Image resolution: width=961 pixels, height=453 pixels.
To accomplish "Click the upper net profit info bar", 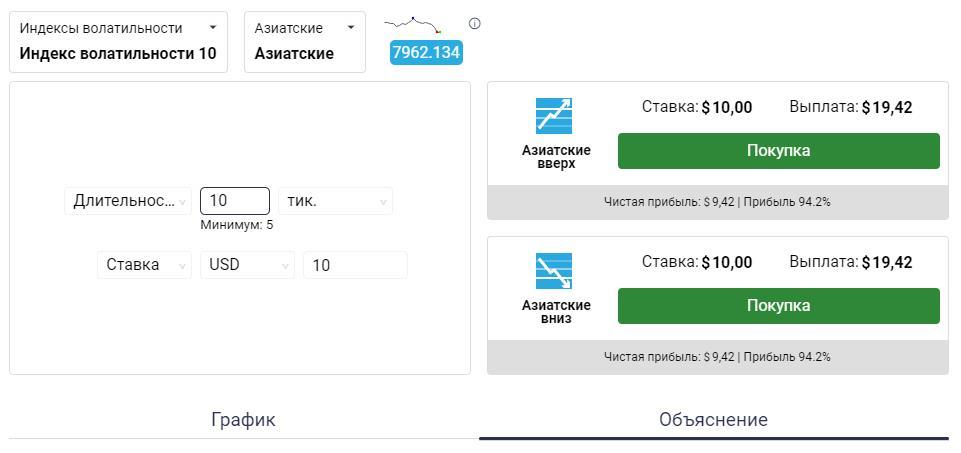I will click(x=717, y=202).
